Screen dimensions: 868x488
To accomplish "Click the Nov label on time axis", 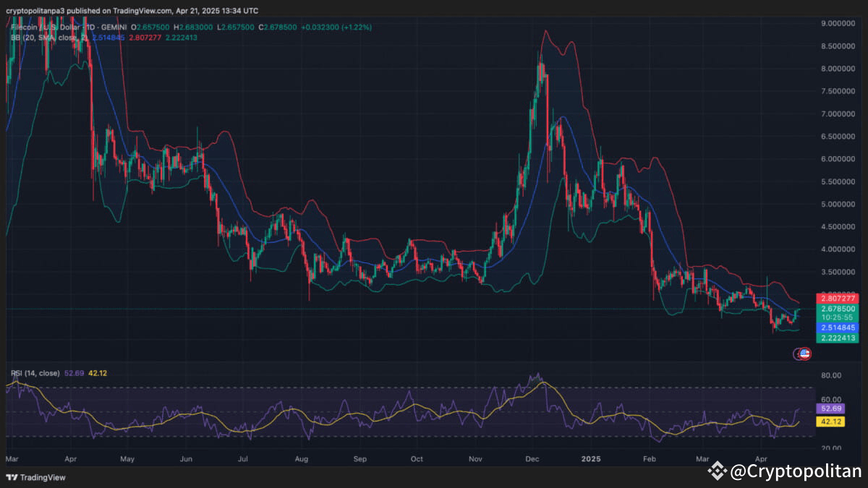I will click(x=475, y=459).
